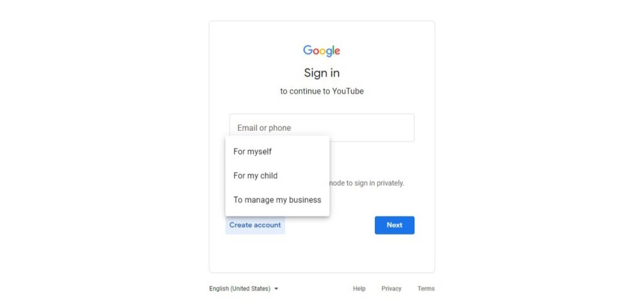Open the English (United States) language selector
The image size is (644, 304).
coord(243,288)
